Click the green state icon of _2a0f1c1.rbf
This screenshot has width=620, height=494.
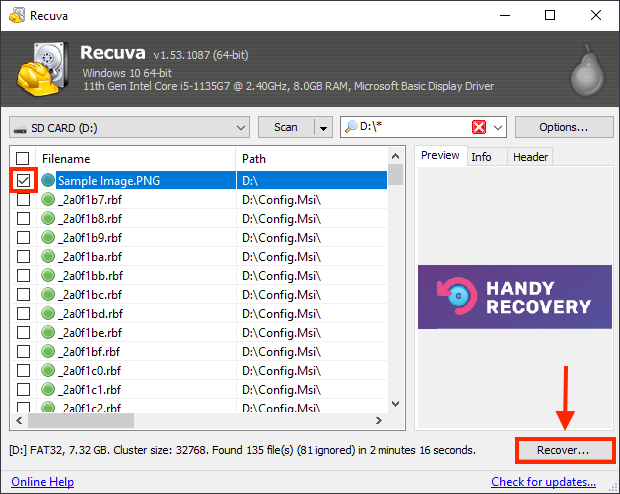click(x=48, y=389)
